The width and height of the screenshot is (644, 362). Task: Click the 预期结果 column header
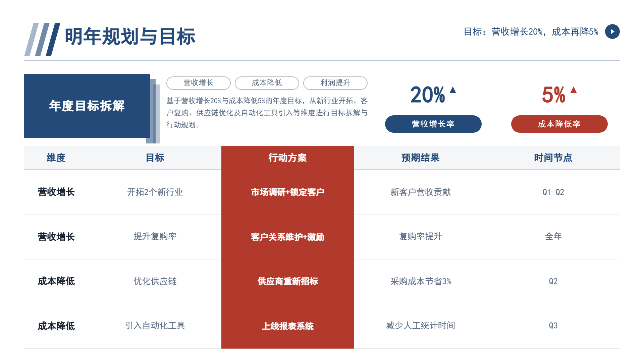(x=420, y=158)
